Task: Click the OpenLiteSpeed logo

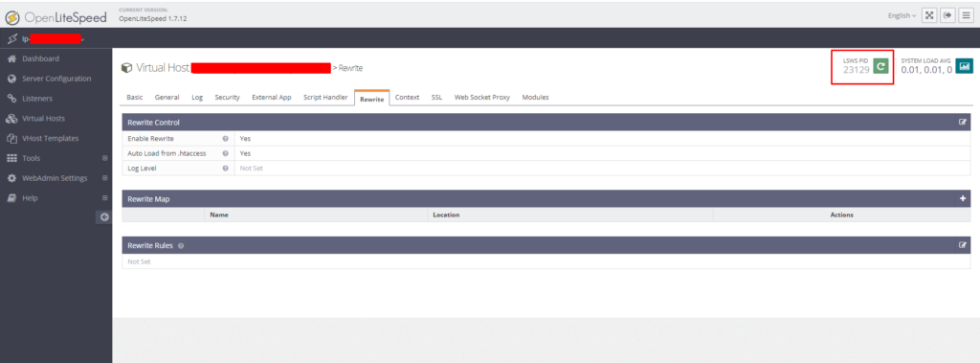Action: [x=56, y=16]
